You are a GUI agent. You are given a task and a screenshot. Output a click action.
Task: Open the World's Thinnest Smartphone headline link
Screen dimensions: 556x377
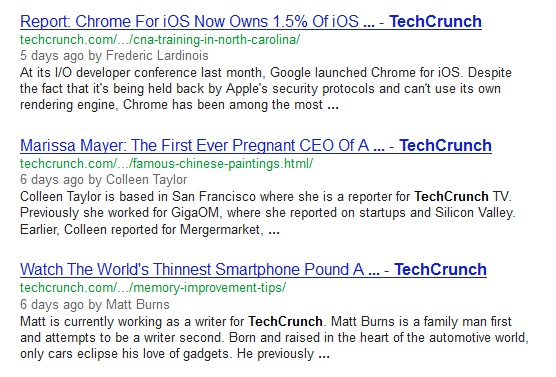pyautogui.click(x=253, y=269)
